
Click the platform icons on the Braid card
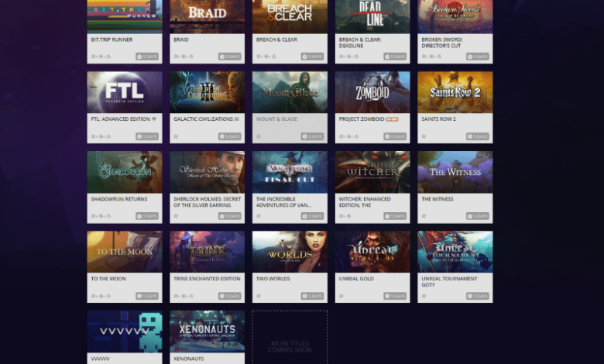(184, 57)
